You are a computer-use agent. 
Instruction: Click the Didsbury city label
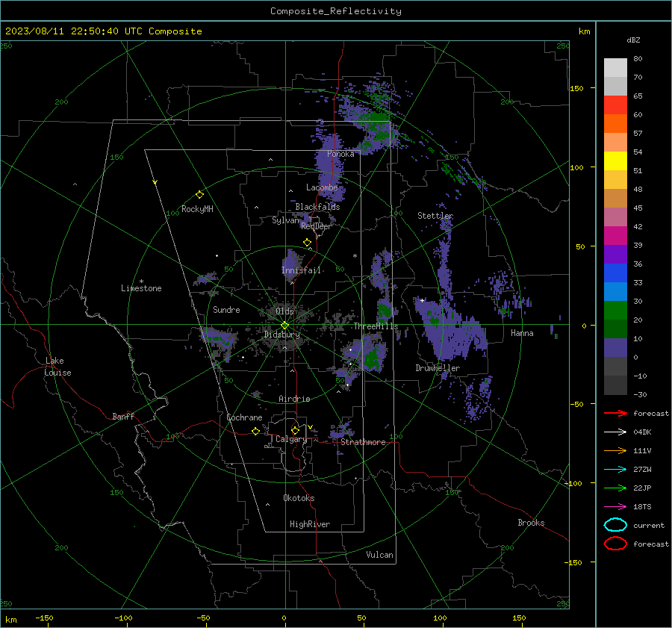tap(281, 335)
